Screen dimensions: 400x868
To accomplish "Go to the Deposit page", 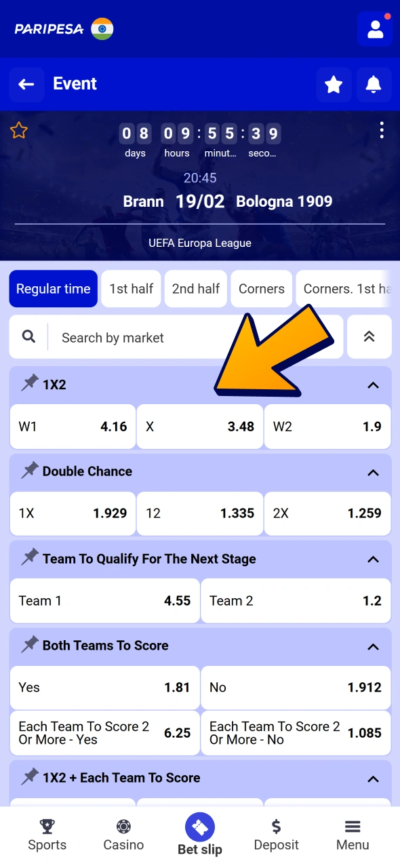I will pyautogui.click(x=276, y=834).
